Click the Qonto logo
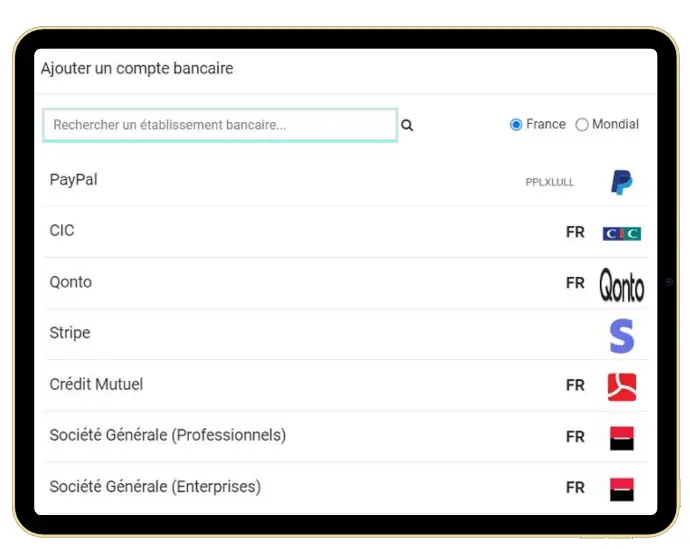This screenshot has width=690, height=549. point(622,285)
